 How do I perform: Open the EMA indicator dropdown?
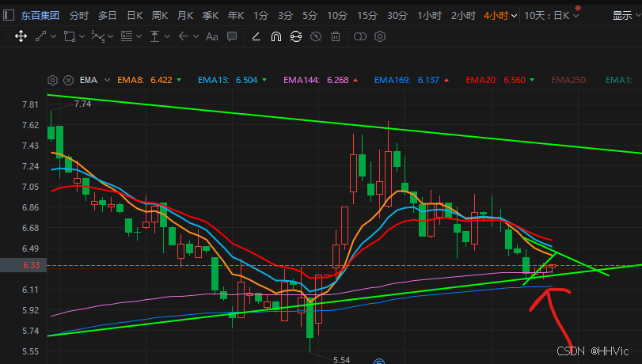tap(108, 80)
